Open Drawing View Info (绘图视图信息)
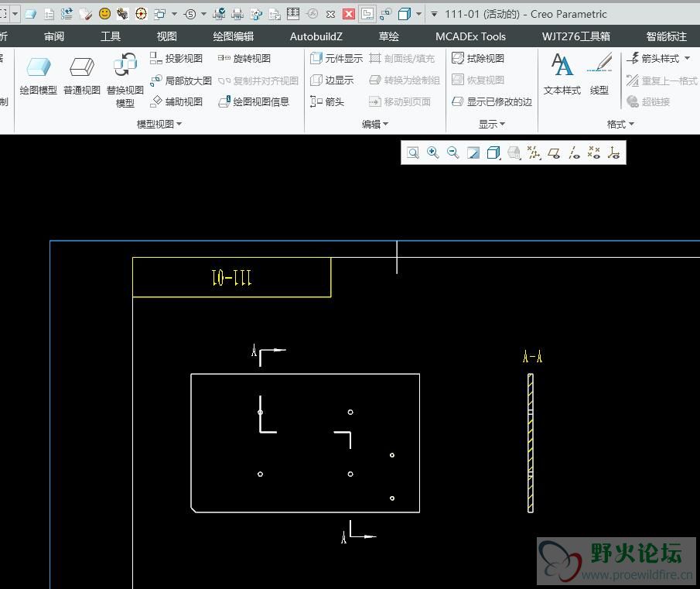Viewport: 700px width, 589px height. point(254,102)
